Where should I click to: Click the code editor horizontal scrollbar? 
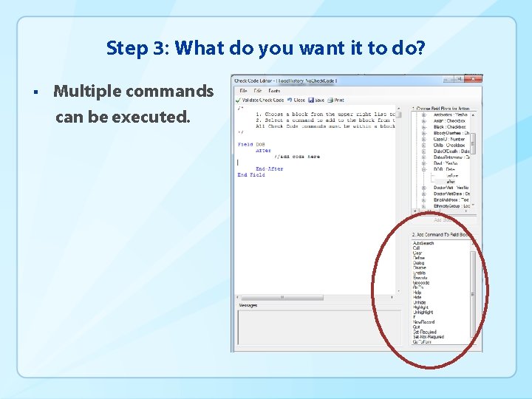(282, 298)
